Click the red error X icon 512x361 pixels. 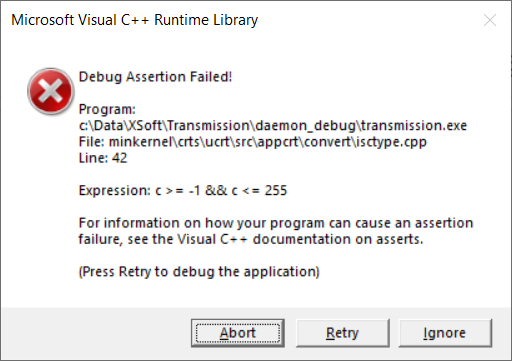pos(50,91)
